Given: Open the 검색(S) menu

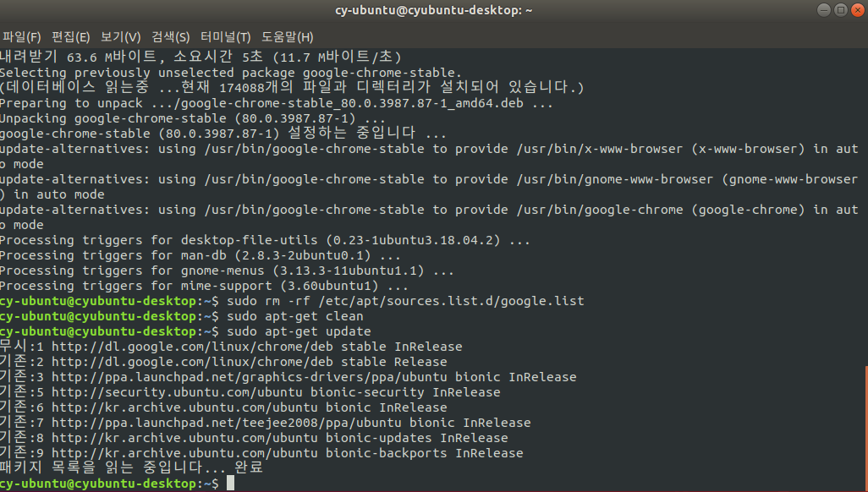Looking at the screenshot, I should pos(171,37).
